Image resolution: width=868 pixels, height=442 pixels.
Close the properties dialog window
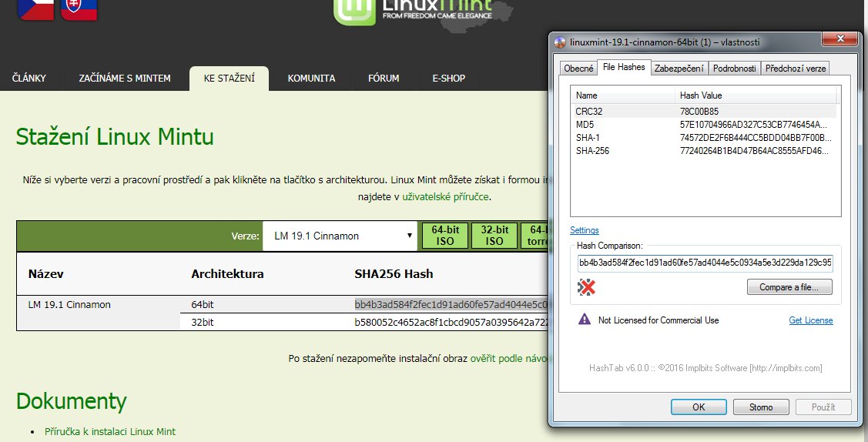click(840, 39)
